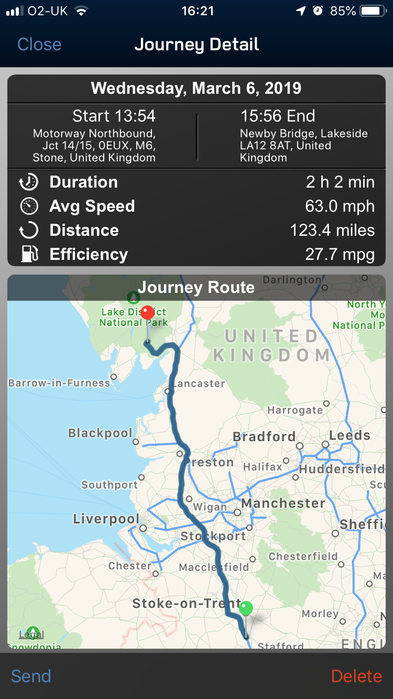Tap the green start pin on map

click(x=246, y=608)
